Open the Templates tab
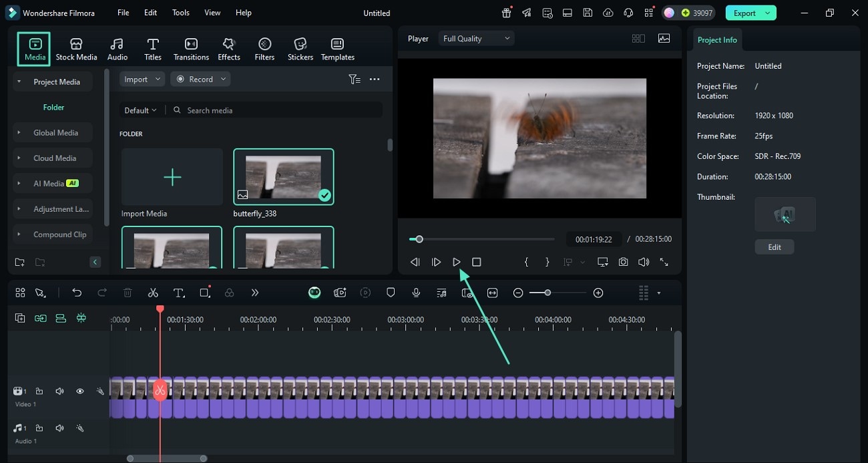The height and width of the screenshot is (463, 868). 338,49
